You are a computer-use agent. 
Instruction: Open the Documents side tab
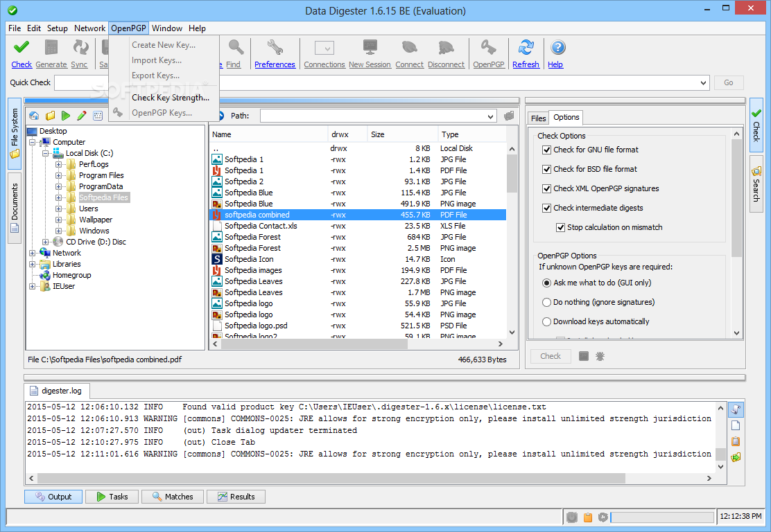tap(15, 208)
